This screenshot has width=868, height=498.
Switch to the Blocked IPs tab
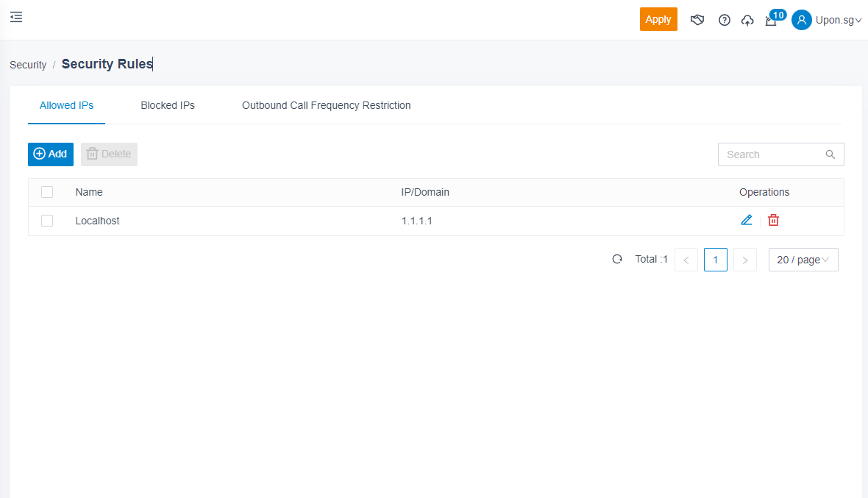pos(168,105)
